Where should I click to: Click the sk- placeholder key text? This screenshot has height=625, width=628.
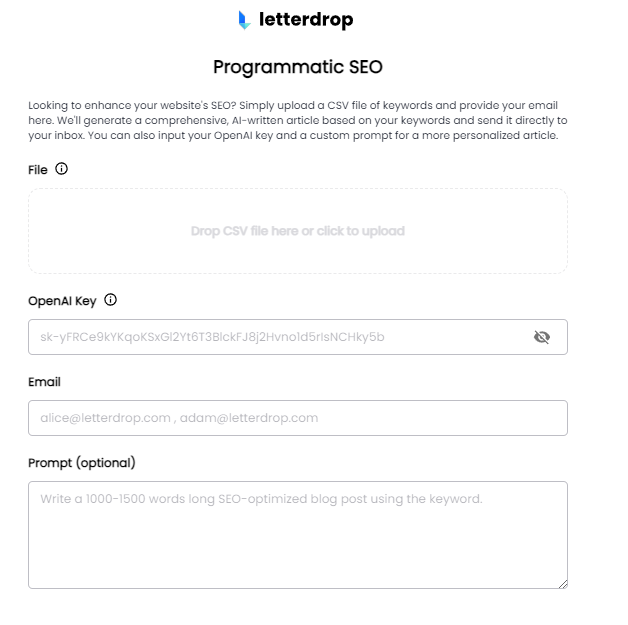point(212,337)
